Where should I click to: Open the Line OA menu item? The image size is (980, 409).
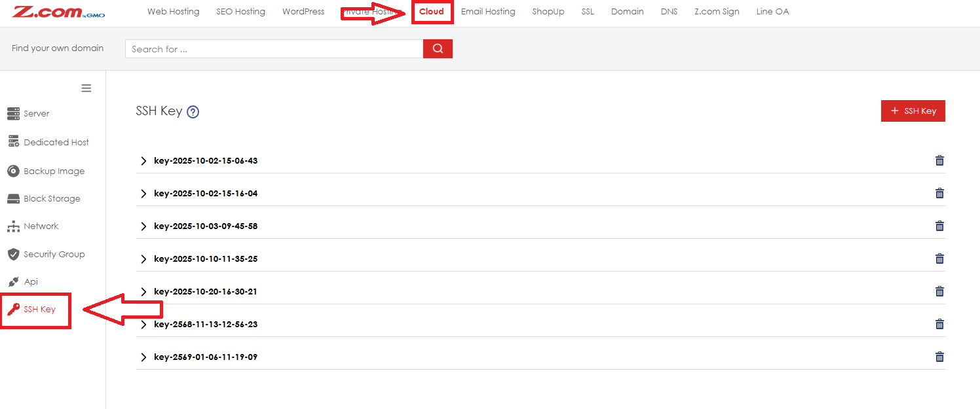coord(772,12)
